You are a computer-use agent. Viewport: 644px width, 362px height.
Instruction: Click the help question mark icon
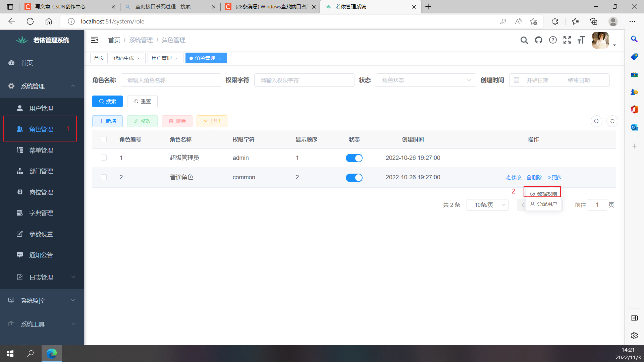tap(553, 40)
